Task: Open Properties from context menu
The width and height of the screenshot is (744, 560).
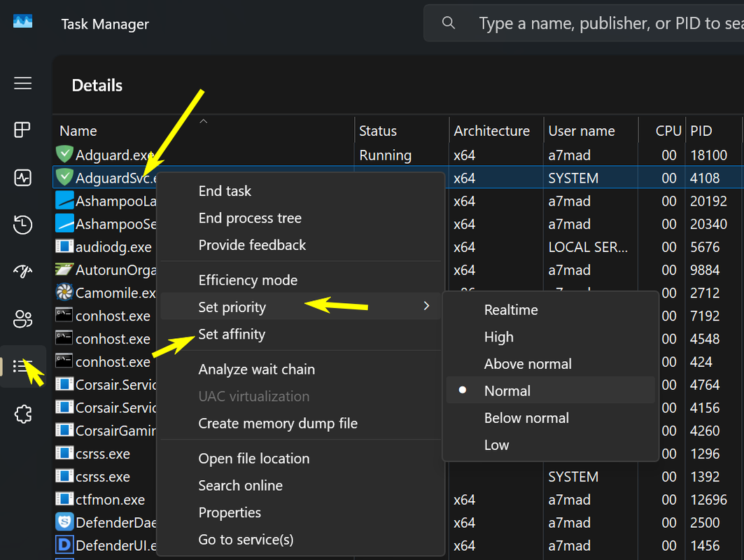Action: pos(300,512)
